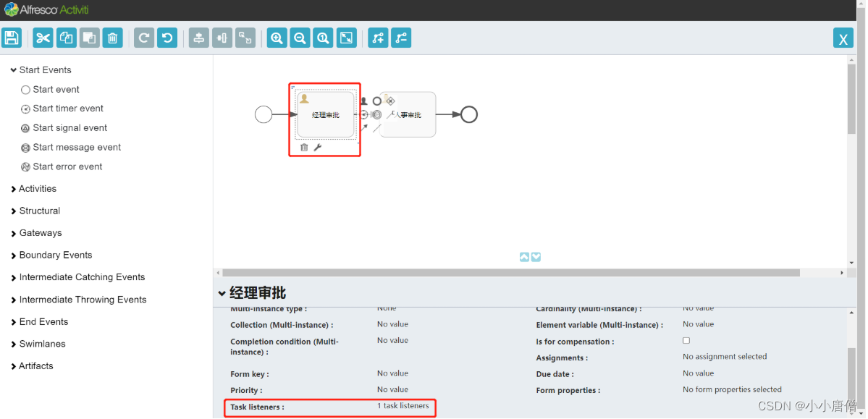Click the Copy icon in the toolbar
The height and width of the screenshot is (419, 868).
[x=66, y=38]
